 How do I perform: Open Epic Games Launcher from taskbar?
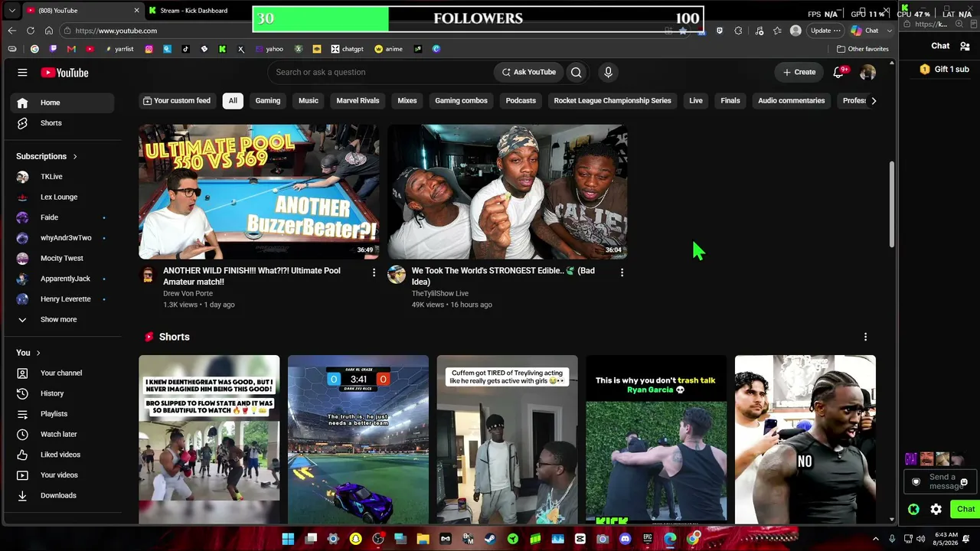[648, 539]
